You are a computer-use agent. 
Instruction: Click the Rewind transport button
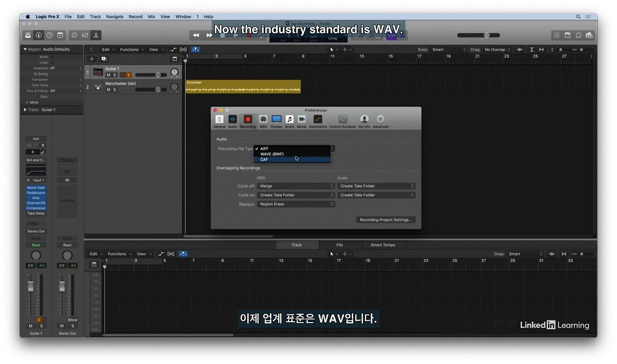pos(196,35)
